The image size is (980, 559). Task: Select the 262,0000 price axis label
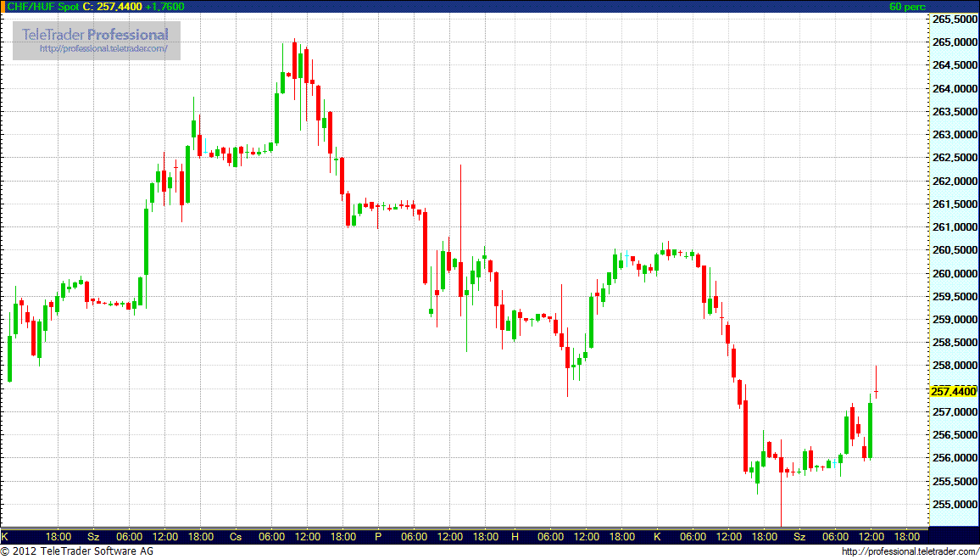pos(955,182)
